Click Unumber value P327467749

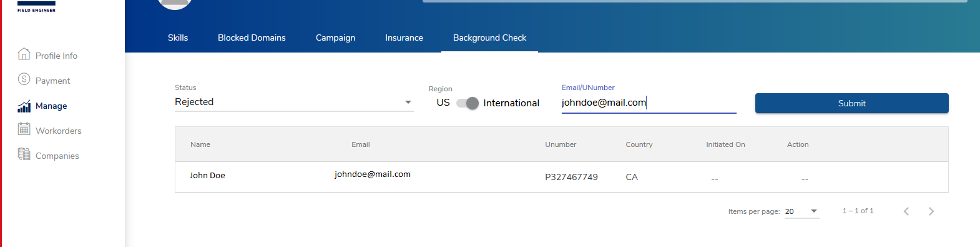[x=571, y=177]
